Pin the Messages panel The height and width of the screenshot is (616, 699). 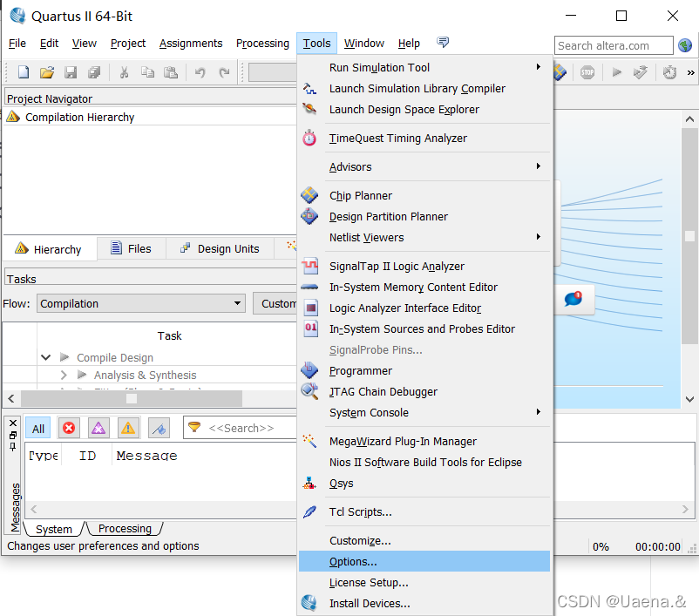pos(13,447)
